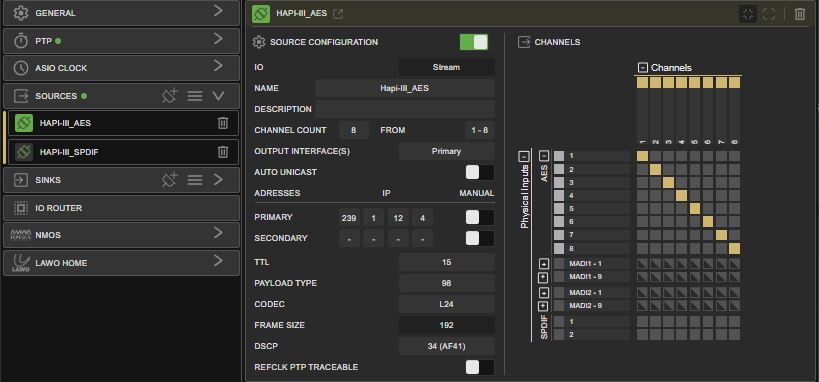Disable the Source Configuration toggle

coord(474,42)
